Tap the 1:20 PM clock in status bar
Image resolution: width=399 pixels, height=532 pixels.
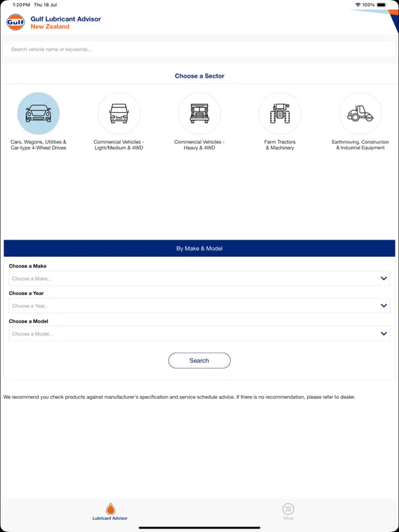pyautogui.click(x=20, y=5)
